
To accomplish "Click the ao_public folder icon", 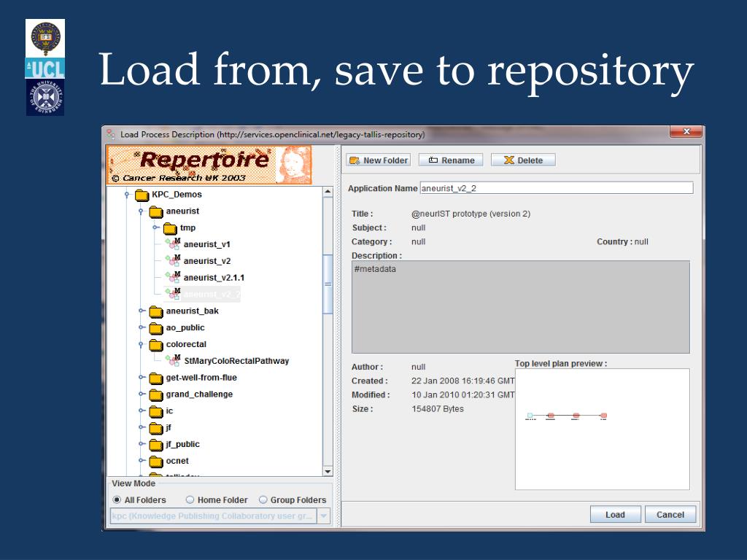I will pos(156,328).
